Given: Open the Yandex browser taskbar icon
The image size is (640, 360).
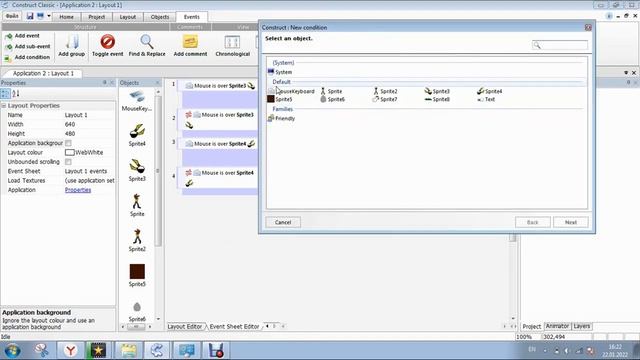Looking at the screenshot, I should 71,351.
